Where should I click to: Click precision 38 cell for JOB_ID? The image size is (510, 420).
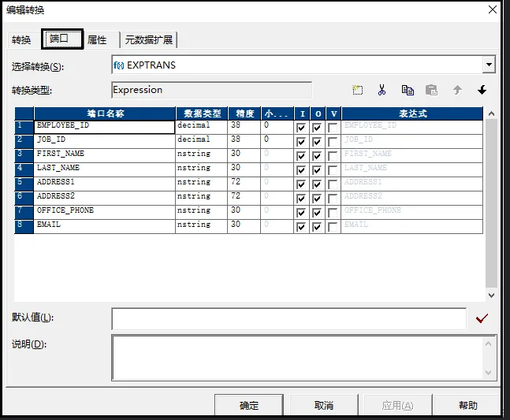pyautogui.click(x=244, y=141)
